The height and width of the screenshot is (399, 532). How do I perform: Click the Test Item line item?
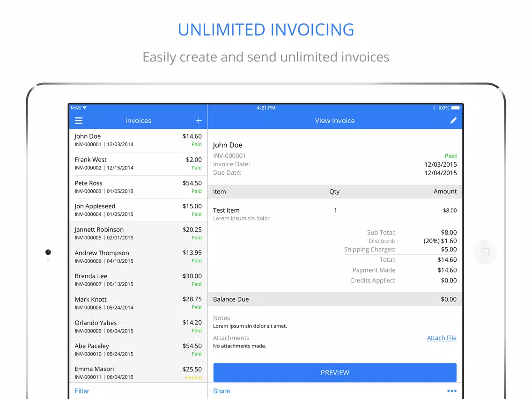pyautogui.click(x=335, y=214)
